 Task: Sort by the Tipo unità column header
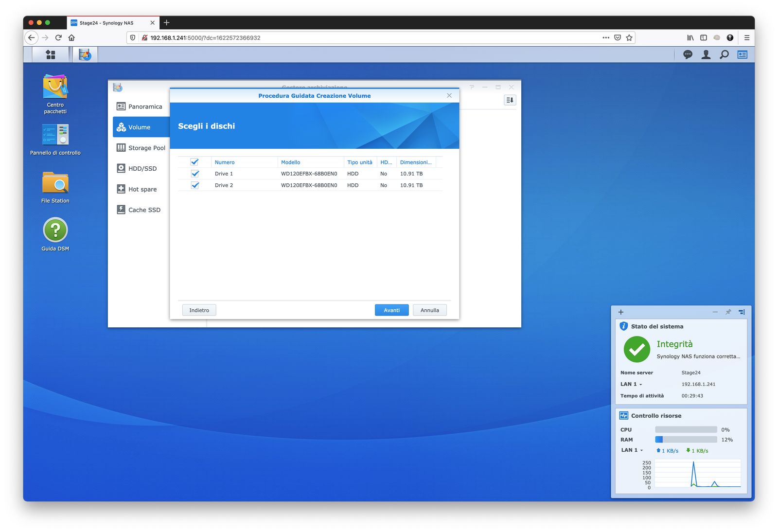coord(360,162)
